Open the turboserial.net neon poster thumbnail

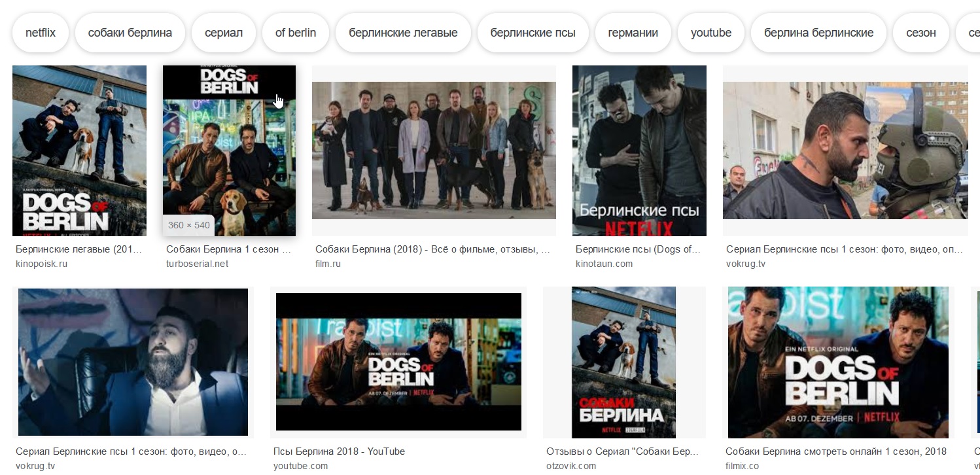point(229,150)
